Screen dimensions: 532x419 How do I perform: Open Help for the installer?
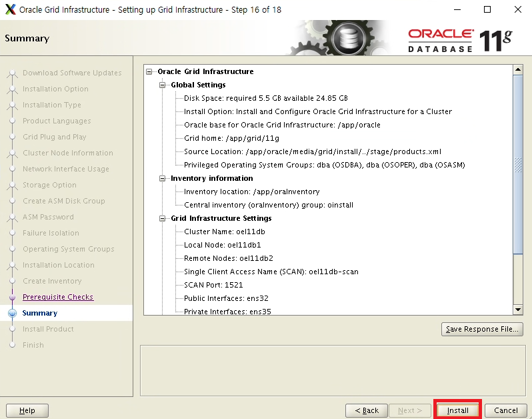pyautogui.click(x=27, y=410)
